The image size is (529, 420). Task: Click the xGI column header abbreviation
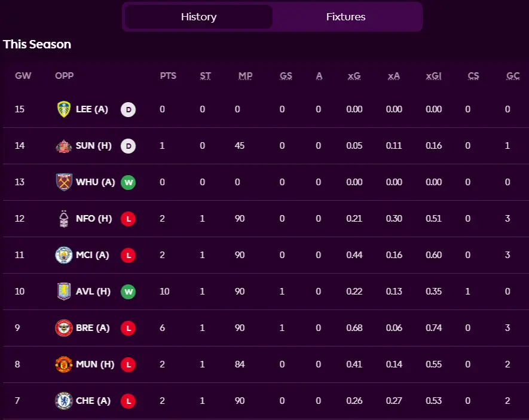point(433,76)
